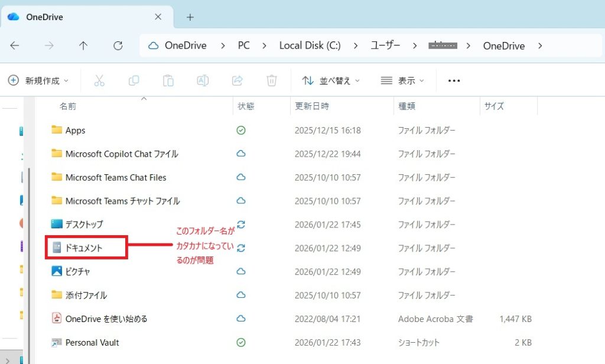Click the Rename icon in toolbar

(203, 80)
